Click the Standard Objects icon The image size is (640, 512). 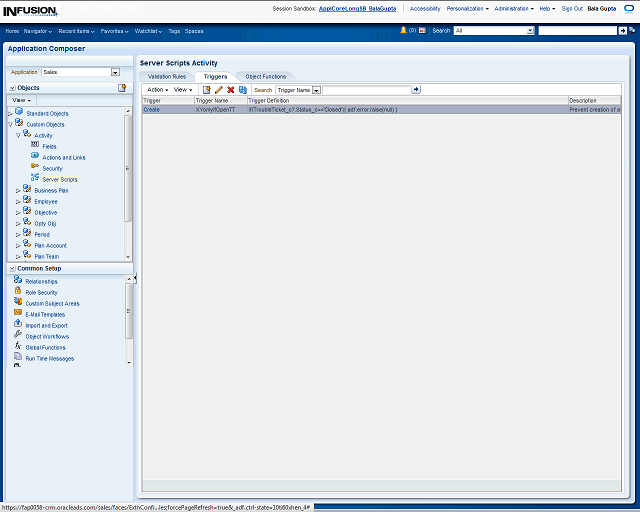[19, 111]
